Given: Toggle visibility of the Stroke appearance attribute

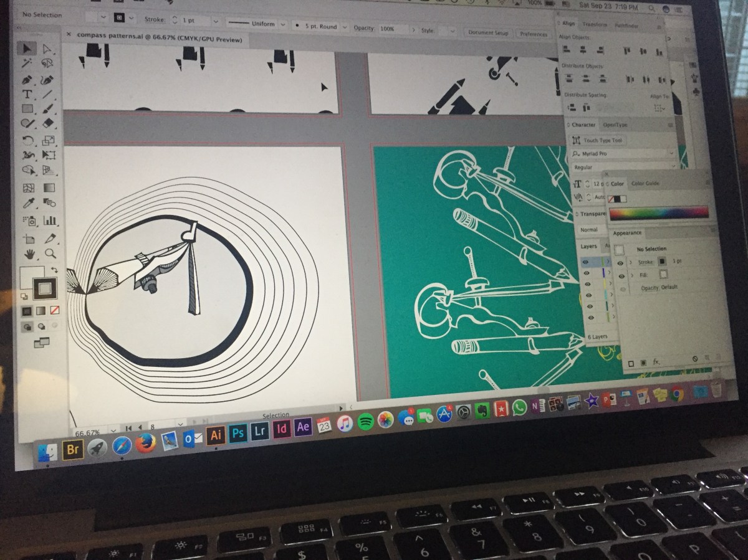Looking at the screenshot, I should [620, 262].
